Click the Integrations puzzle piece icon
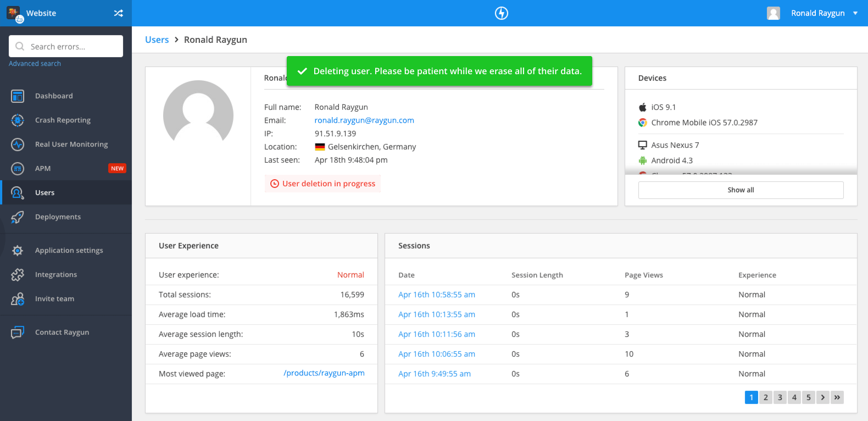Image resolution: width=868 pixels, height=421 pixels. pos(18,275)
